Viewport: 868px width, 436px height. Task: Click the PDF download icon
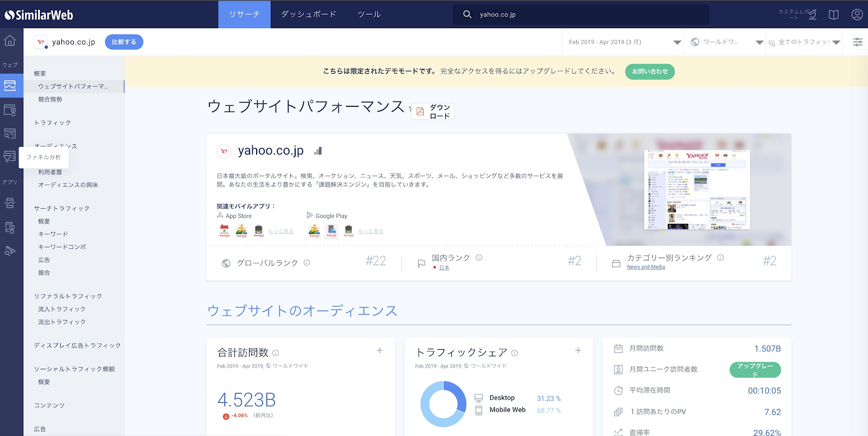click(420, 111)
